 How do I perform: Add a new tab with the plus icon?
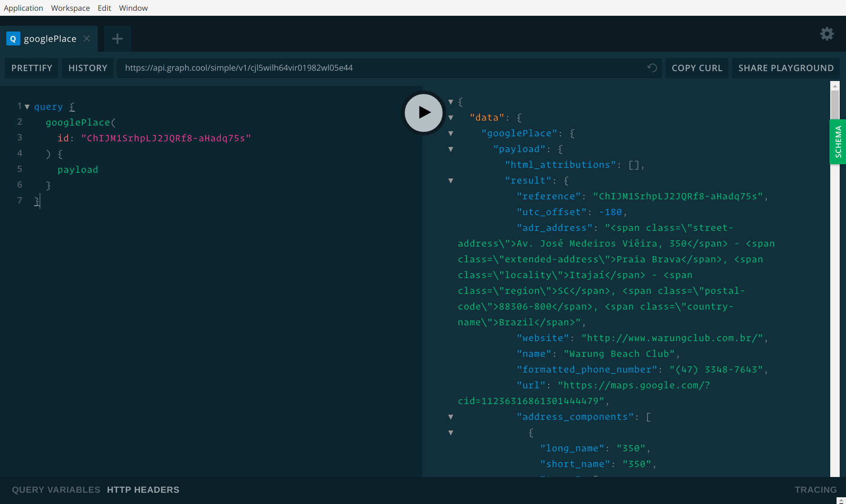click(117, 39)
